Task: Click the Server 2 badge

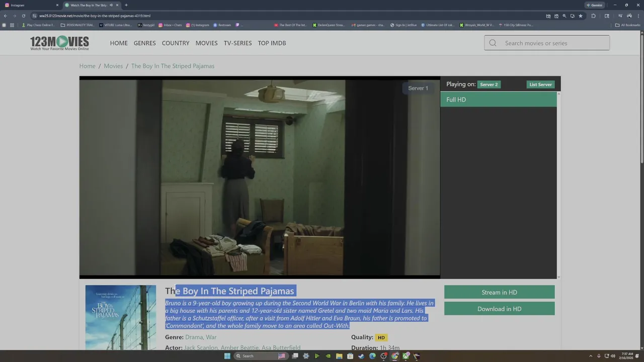Action: click(x=489, y=84)
